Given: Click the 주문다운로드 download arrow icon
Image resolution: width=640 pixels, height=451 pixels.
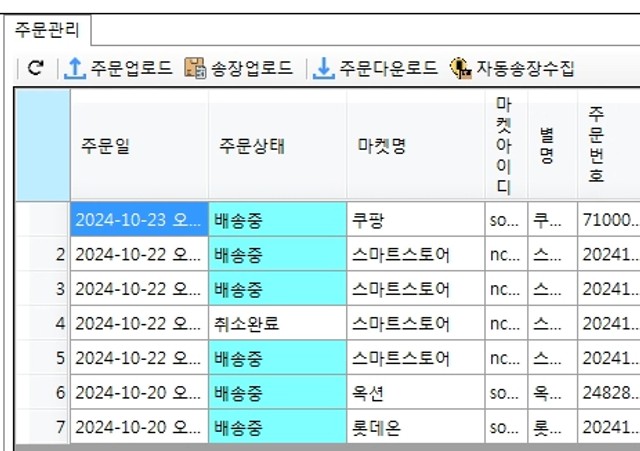Looking at the screenshot, I should point(323,69).
